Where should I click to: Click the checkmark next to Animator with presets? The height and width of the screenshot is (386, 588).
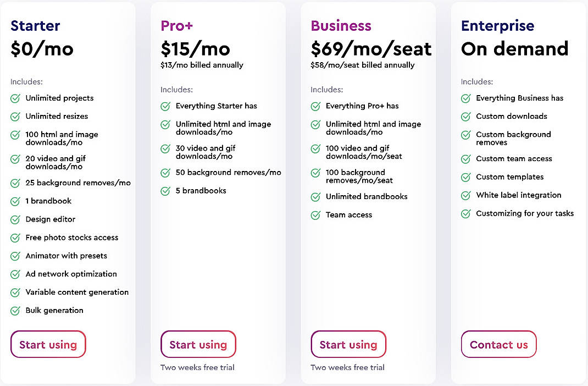coord(14,256)
